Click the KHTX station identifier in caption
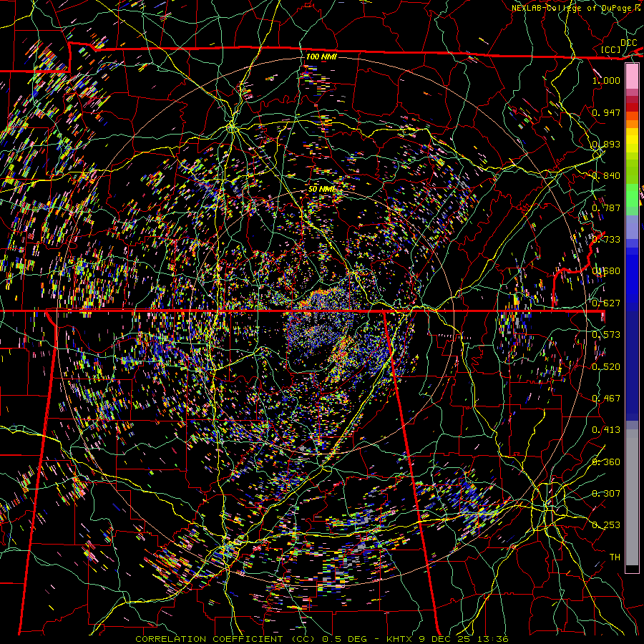This screenshot has width=644, height=644. pyautogui.click(x=399, y=639)
